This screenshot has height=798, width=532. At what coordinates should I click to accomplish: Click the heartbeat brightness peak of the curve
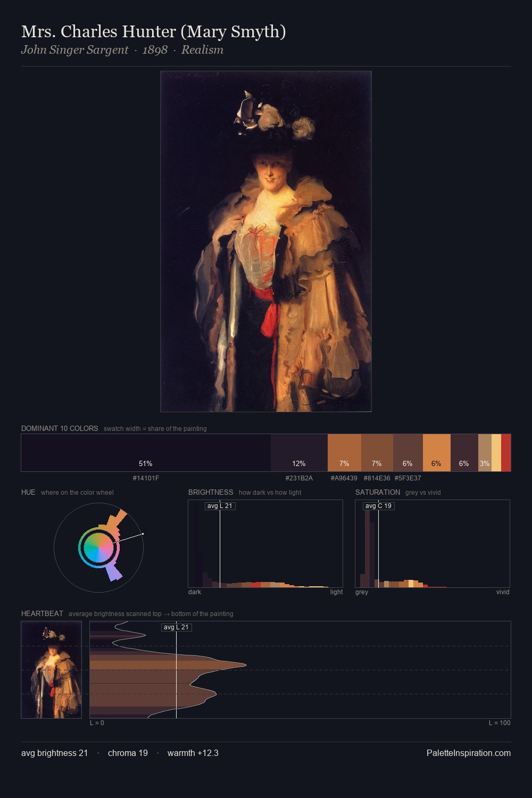pyautogui.click(x=246, y=664)
